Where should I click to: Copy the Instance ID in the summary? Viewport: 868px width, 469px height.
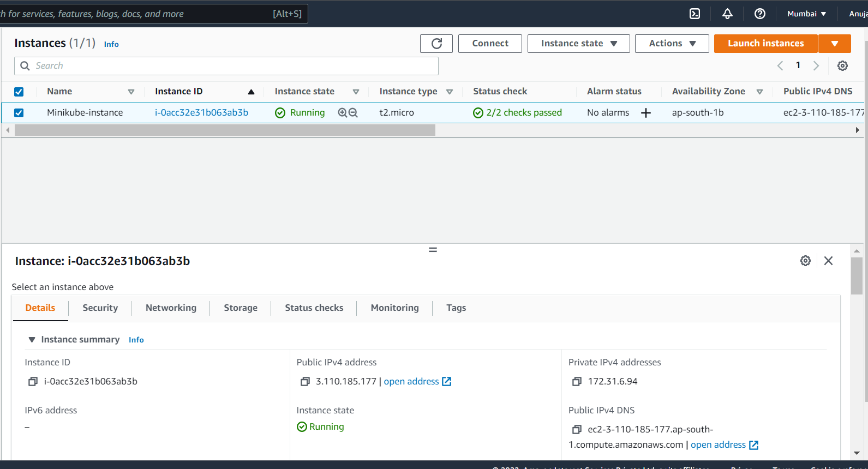point(33,382)
